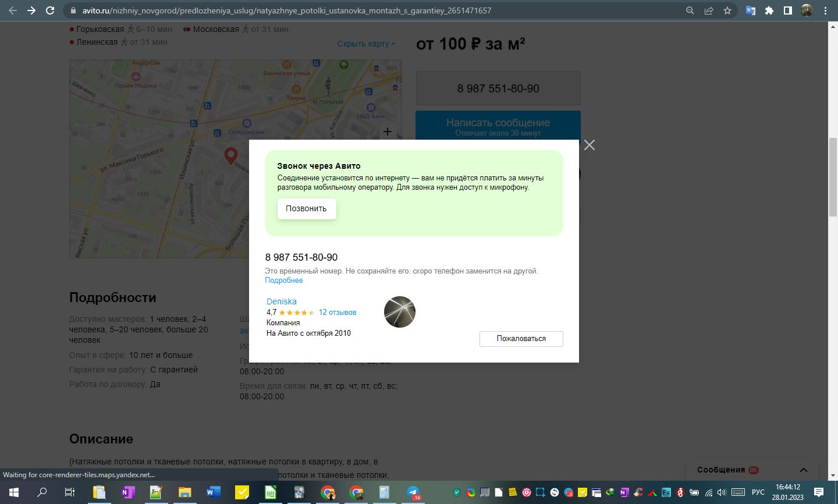Viewport: 838px width, 504px height.
Task: Click the Описание section heading
Action: (x=101, y=439)
